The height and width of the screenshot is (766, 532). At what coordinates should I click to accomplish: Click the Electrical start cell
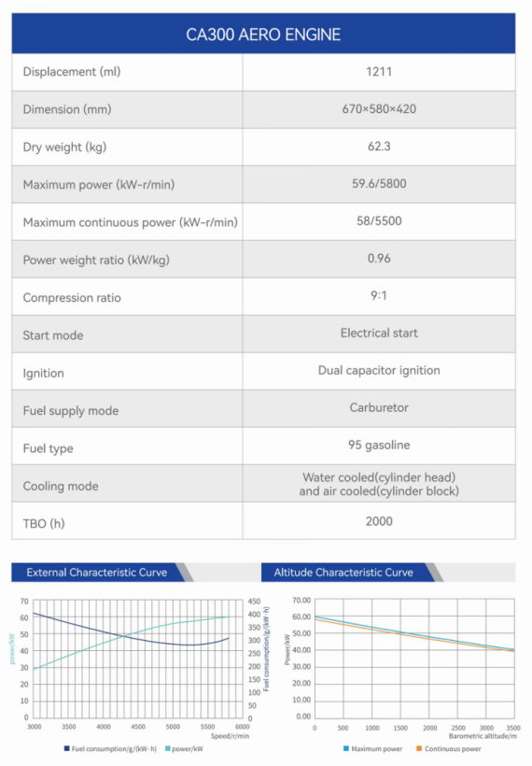(379, 333)
